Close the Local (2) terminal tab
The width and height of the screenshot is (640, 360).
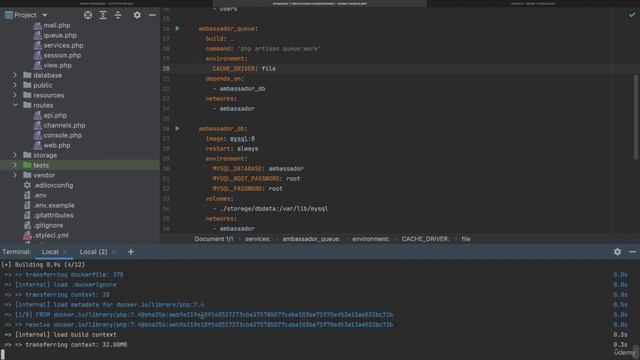[114, 252]
